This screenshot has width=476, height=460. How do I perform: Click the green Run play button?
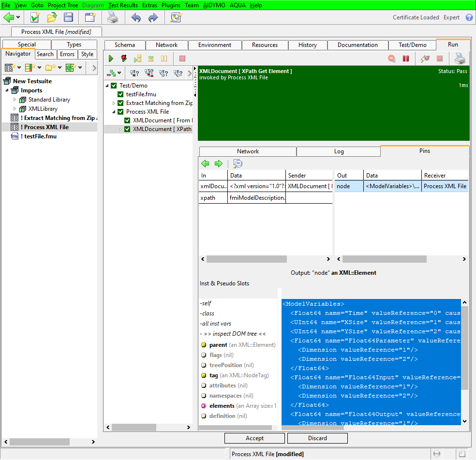point(111,59)
